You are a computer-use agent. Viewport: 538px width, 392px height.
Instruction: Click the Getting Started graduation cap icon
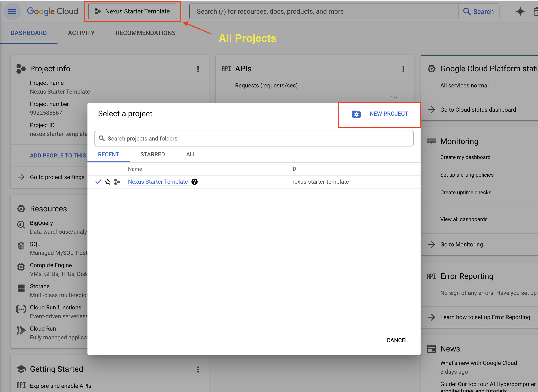point(21,369)
